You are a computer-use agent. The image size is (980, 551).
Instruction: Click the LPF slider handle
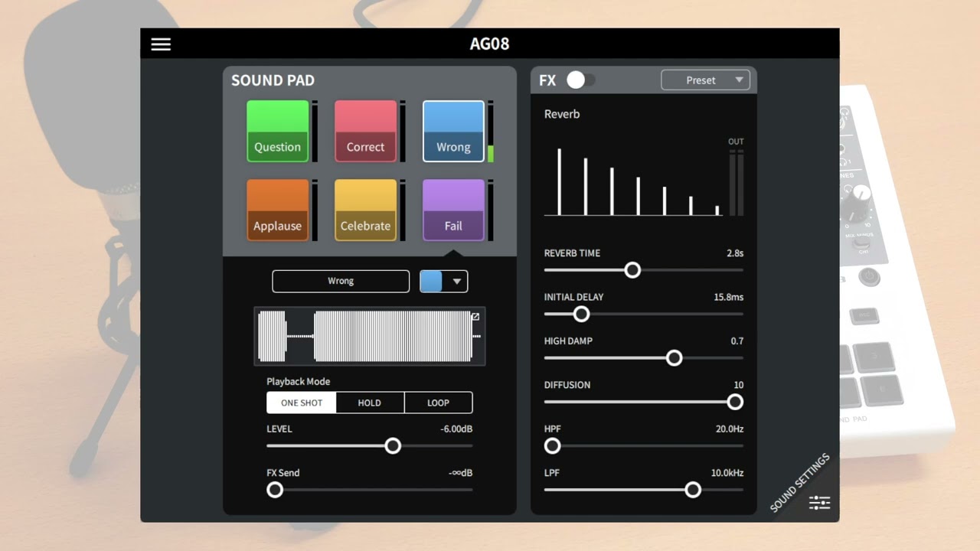click(693, 490)
